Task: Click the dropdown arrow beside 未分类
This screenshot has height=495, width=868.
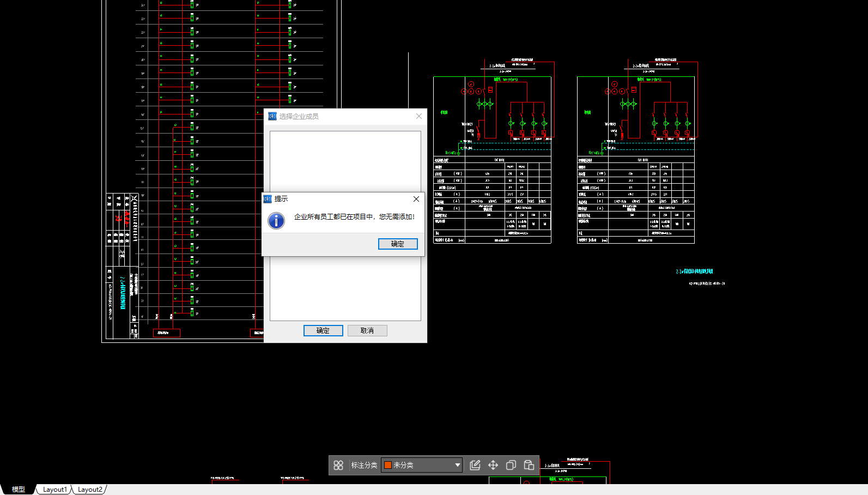Action: click(457, 465)
